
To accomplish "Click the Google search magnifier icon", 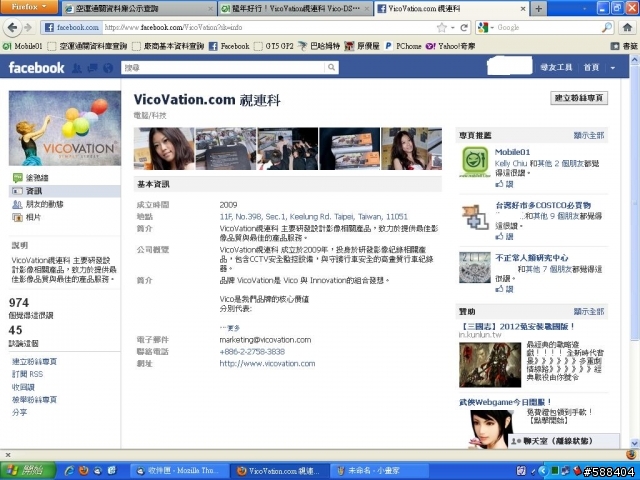I will (x=607, y=28).
